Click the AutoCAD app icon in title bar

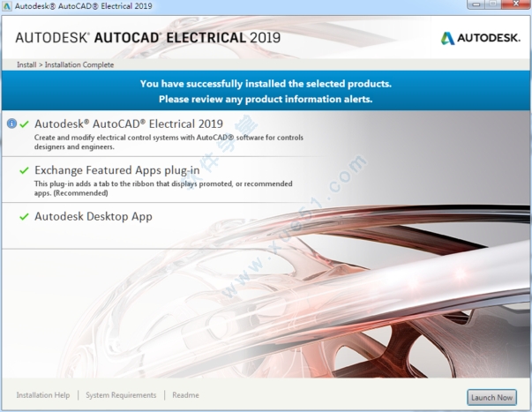[9, 8]
